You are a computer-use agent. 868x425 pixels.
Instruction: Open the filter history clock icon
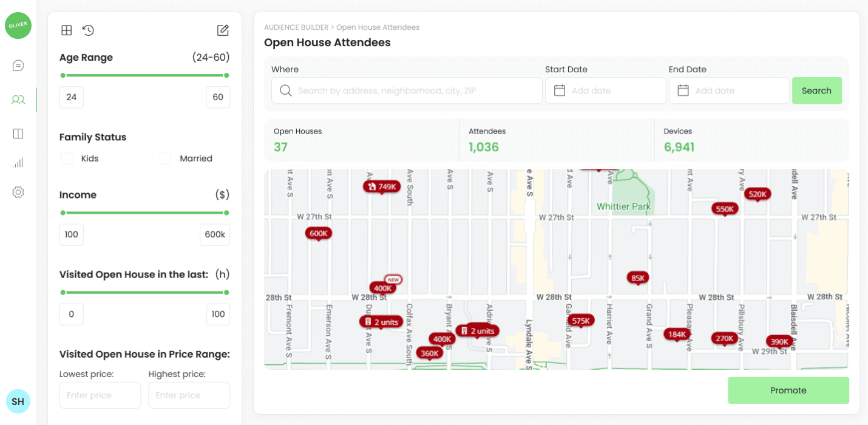tap(88, 30)
